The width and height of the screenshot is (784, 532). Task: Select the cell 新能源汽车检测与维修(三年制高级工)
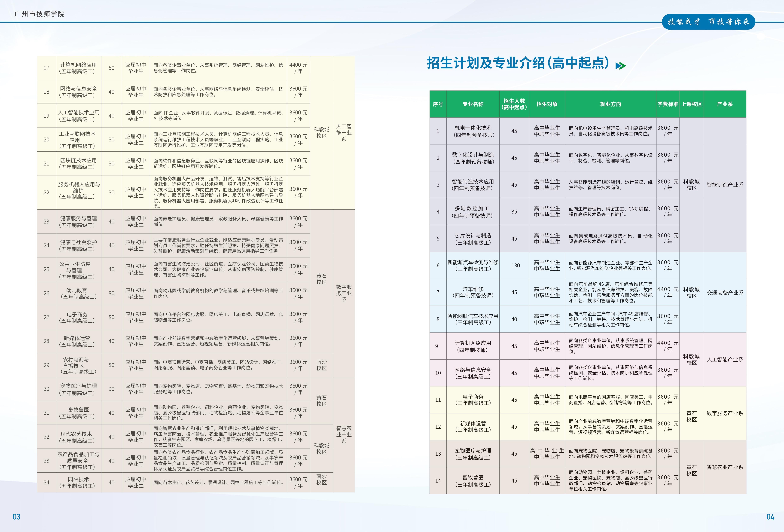coord(473,266)
